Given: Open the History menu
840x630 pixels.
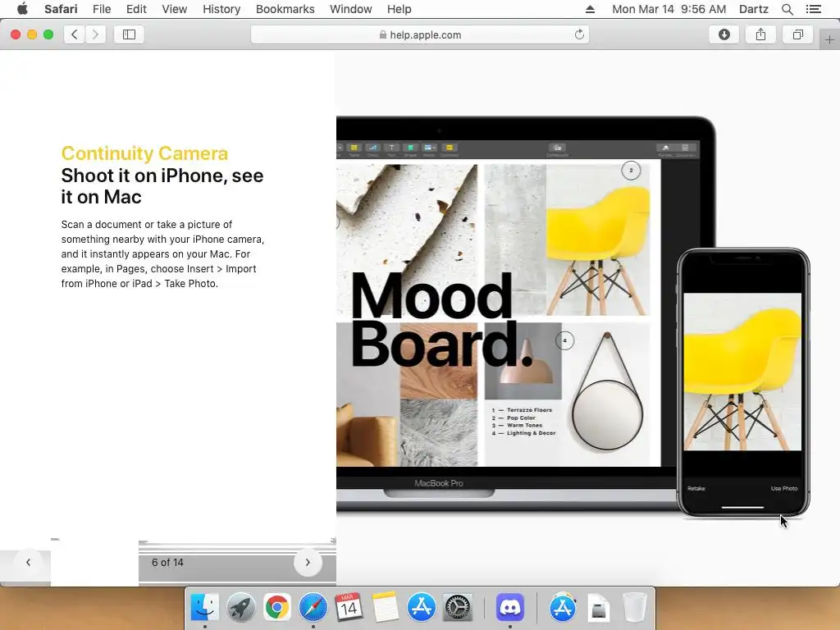Looking at the screenshot, I should tap(221, 9).
